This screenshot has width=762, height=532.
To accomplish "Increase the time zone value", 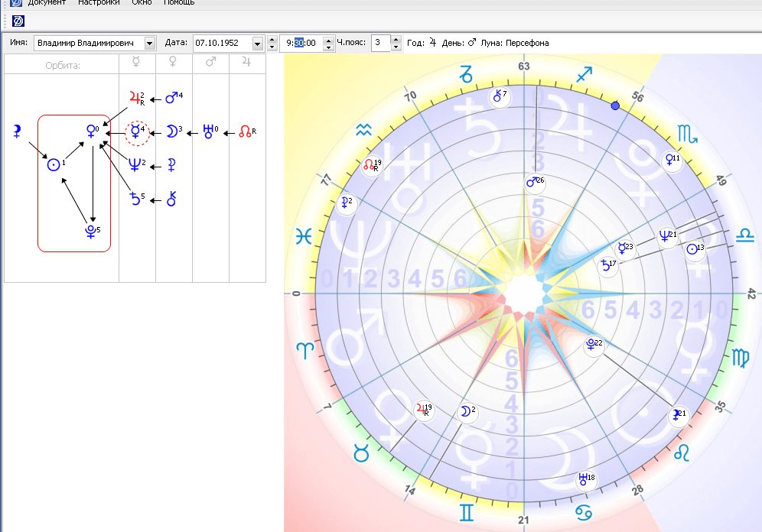I will click(x=396, y=39).
